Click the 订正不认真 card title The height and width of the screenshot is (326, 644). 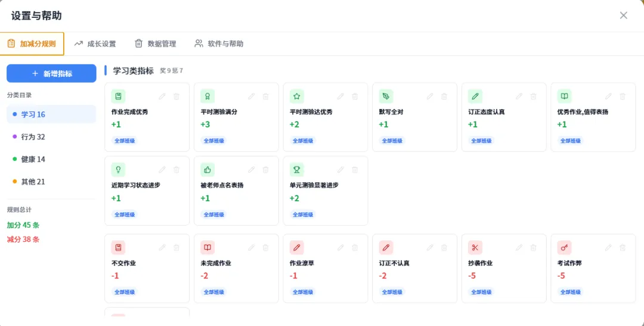[394, 263]
